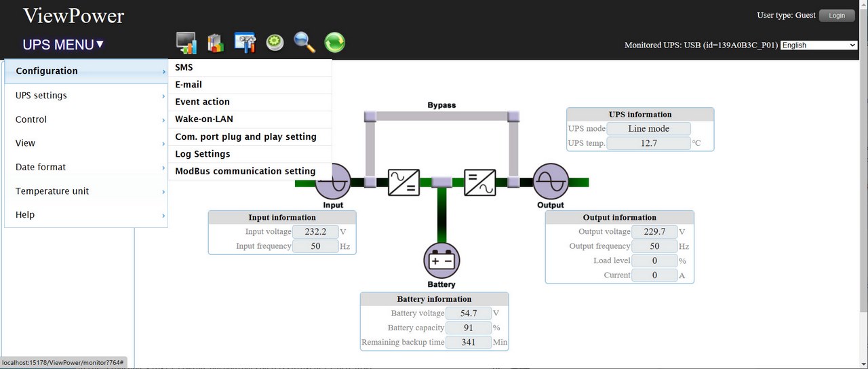Click the Battery voltage value field
The image size is (868, 369).
click(x=469, y=313)
